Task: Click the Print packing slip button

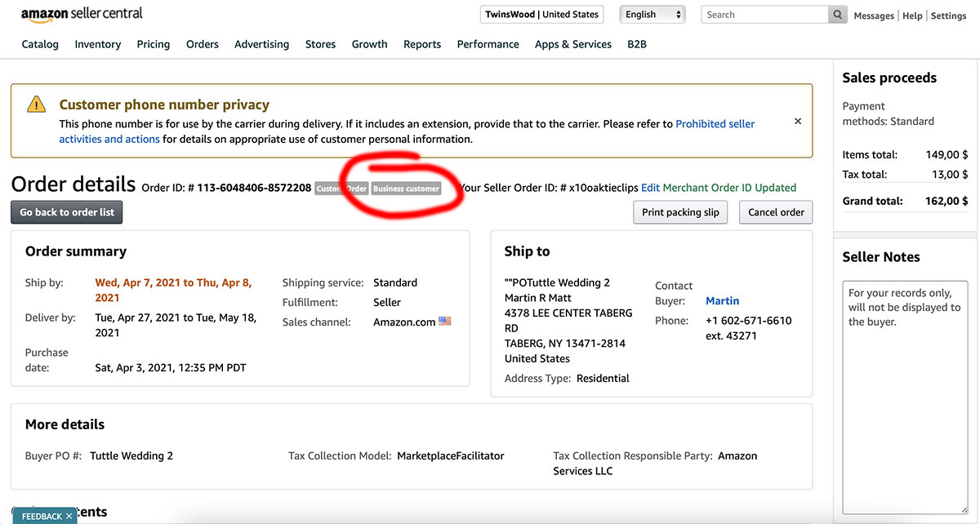Action: pos(680,212)
